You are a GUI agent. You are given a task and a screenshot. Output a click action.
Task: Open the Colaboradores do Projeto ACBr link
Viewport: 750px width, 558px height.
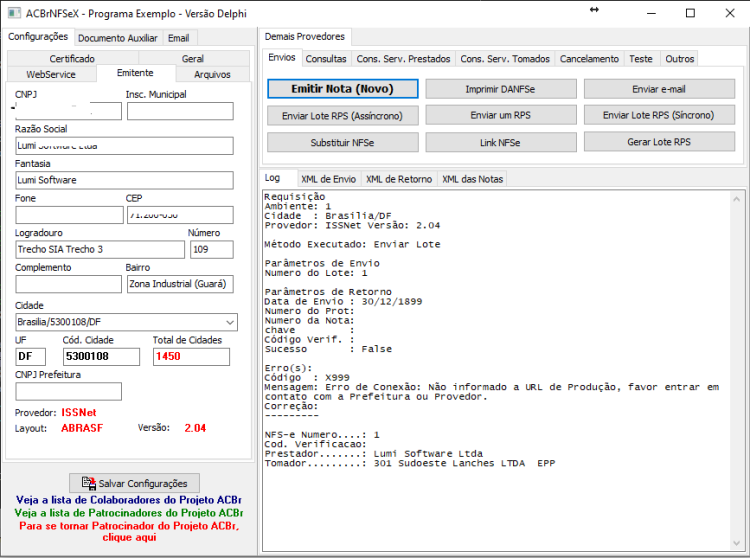pyautogui.click(x=129, y=500)
